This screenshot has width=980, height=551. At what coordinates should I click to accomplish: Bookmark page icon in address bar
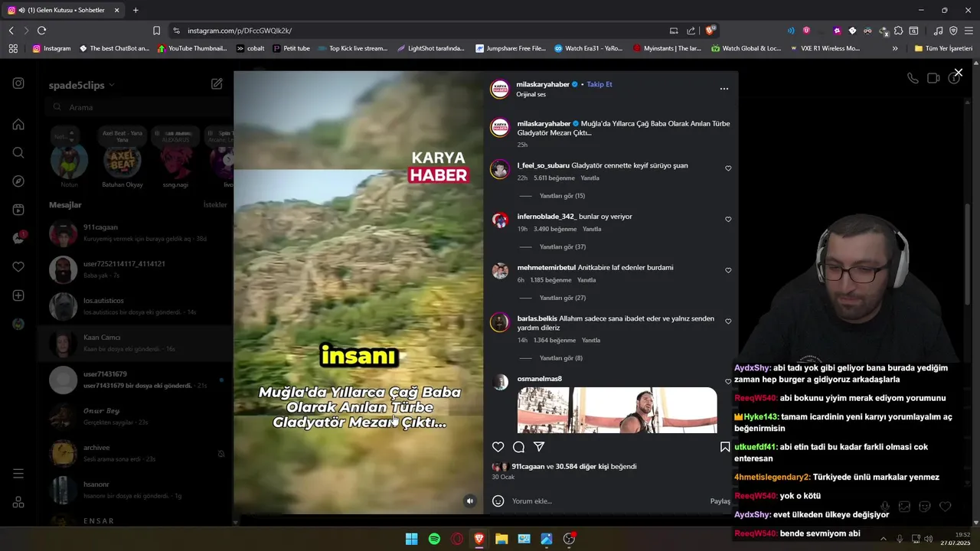(x=156, y=31)
